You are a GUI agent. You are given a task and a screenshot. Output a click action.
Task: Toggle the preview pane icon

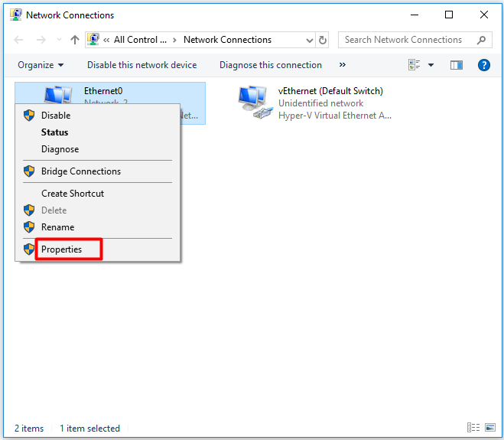pos(456,65)
